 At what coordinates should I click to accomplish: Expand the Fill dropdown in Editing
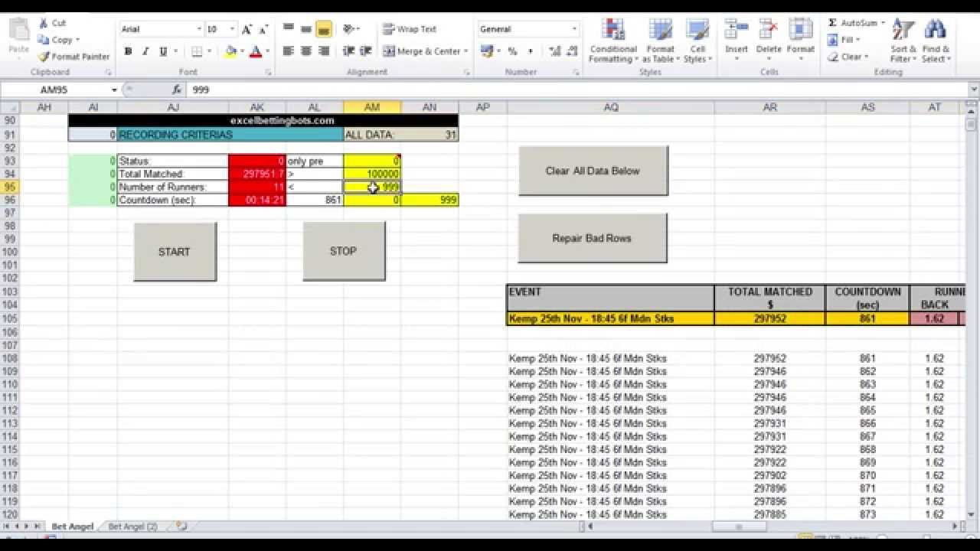click(857, 40)
